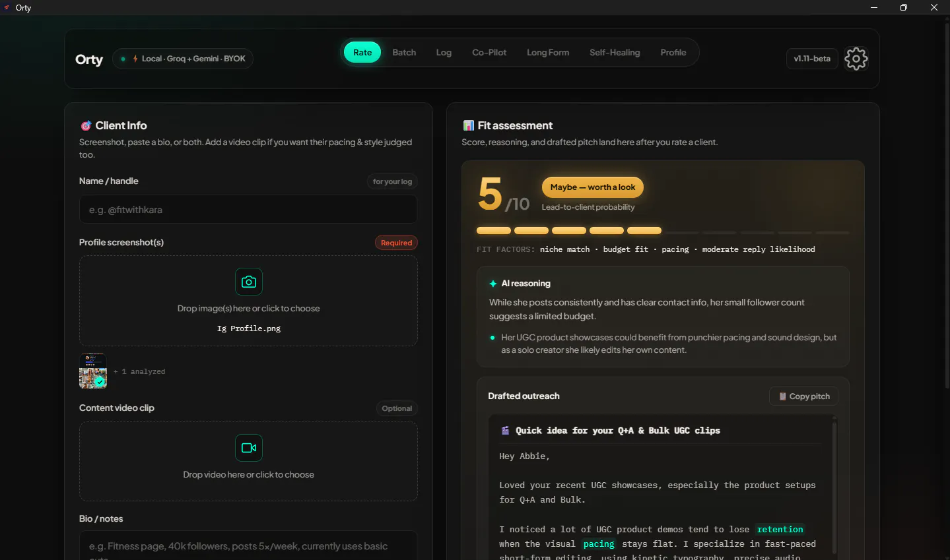Viewport: 950px width, 560px height.
Task: Open the Batch tab
Action: pos(404,52)
